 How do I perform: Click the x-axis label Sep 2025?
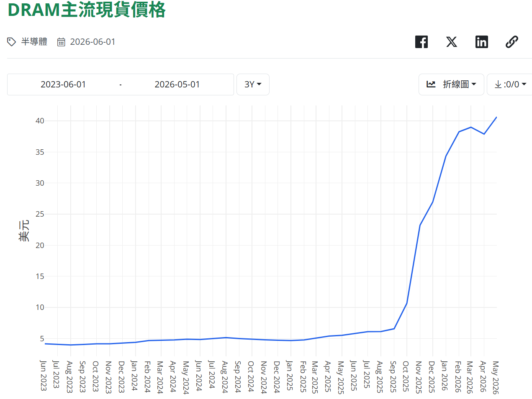[x=393, y=377]
